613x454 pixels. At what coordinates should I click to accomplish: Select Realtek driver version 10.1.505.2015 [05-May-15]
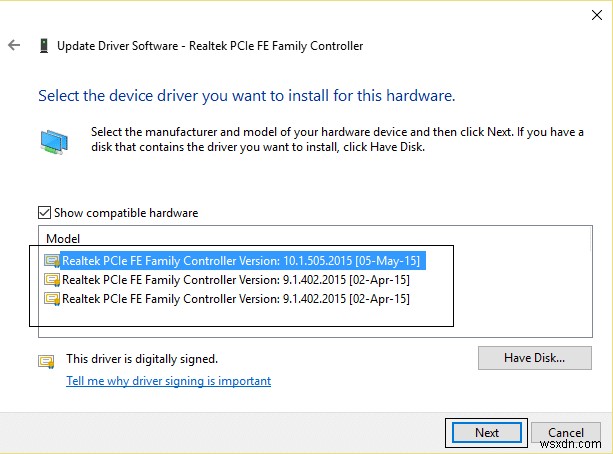[241, 261]
